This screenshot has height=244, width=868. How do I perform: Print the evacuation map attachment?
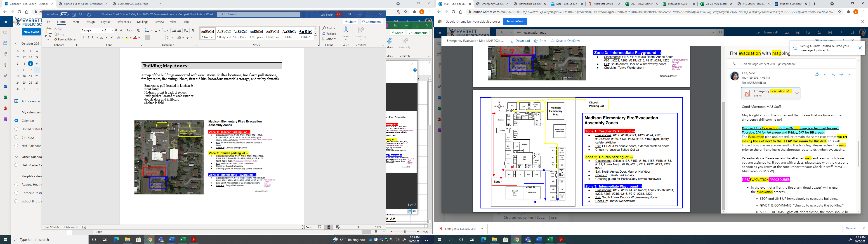coord(540,41)
